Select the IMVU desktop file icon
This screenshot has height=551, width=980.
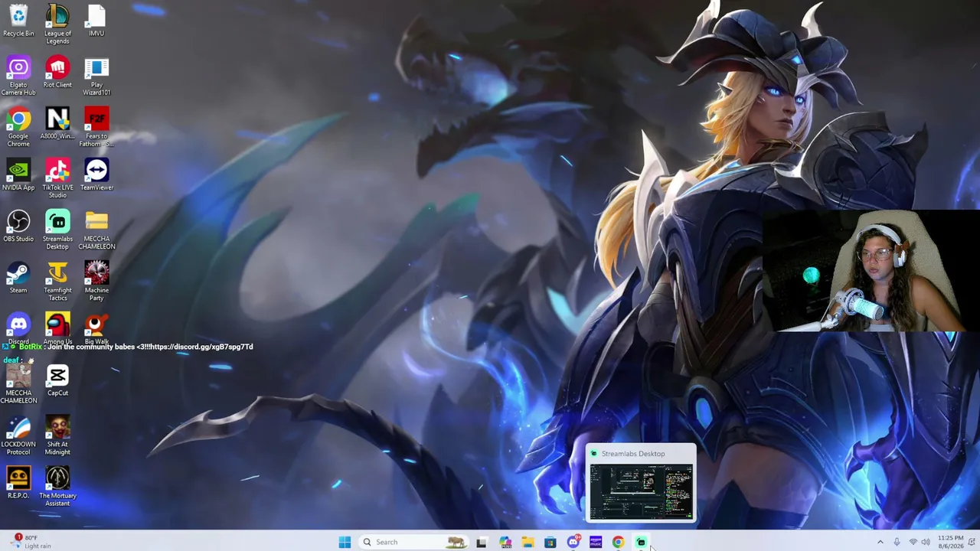tap(96, 21)
